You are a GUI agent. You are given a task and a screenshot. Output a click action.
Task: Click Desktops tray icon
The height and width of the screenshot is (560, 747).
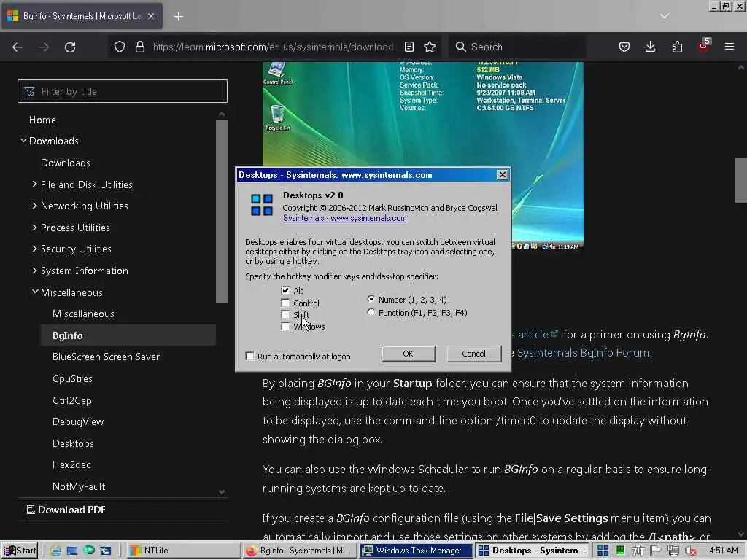(603, 551)
